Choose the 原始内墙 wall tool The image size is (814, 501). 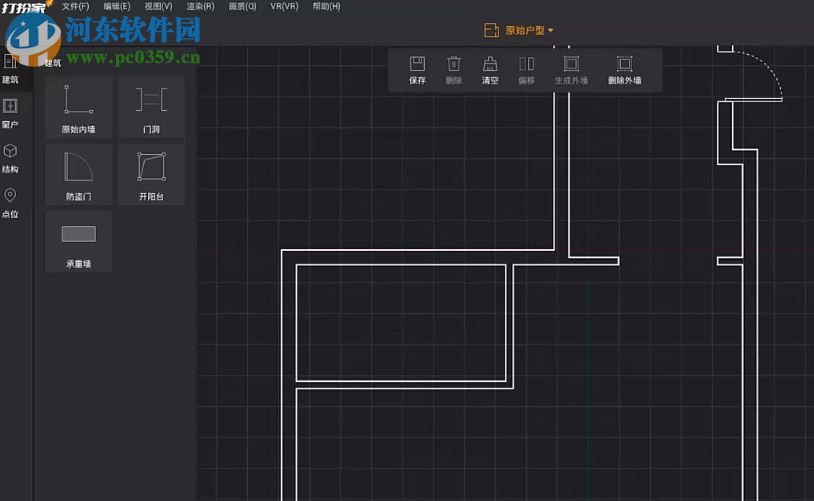[79, 107]
